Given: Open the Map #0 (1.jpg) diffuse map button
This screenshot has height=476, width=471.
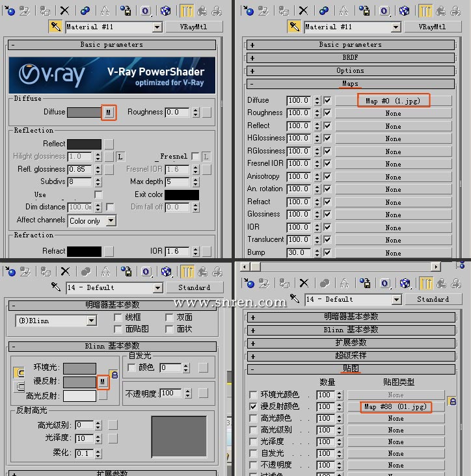Looking at the screenshot, I should tap(394, 101).
